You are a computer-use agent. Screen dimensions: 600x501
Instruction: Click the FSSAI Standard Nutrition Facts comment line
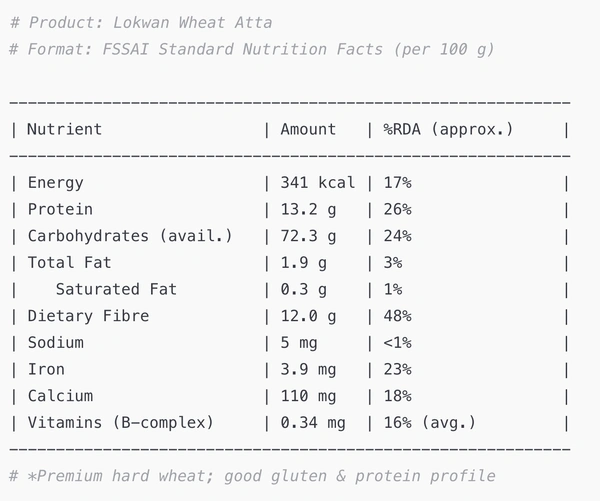pyautogui.click(x=251, y=49)
